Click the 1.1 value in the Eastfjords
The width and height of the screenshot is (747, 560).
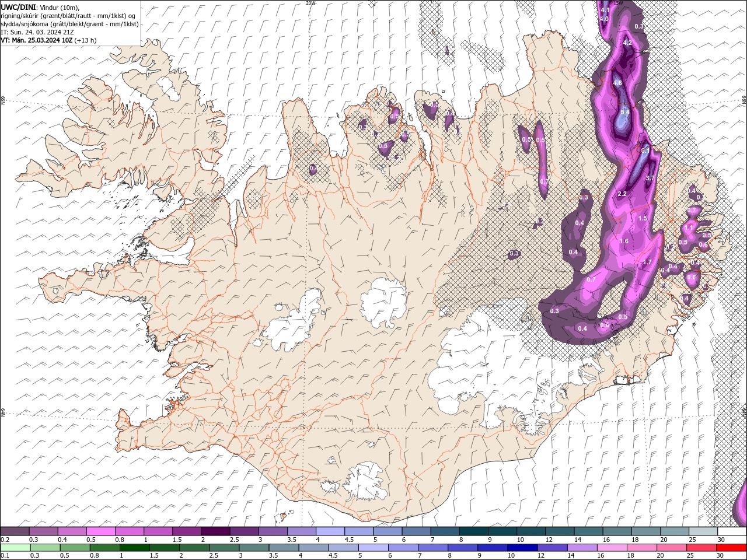689,228
